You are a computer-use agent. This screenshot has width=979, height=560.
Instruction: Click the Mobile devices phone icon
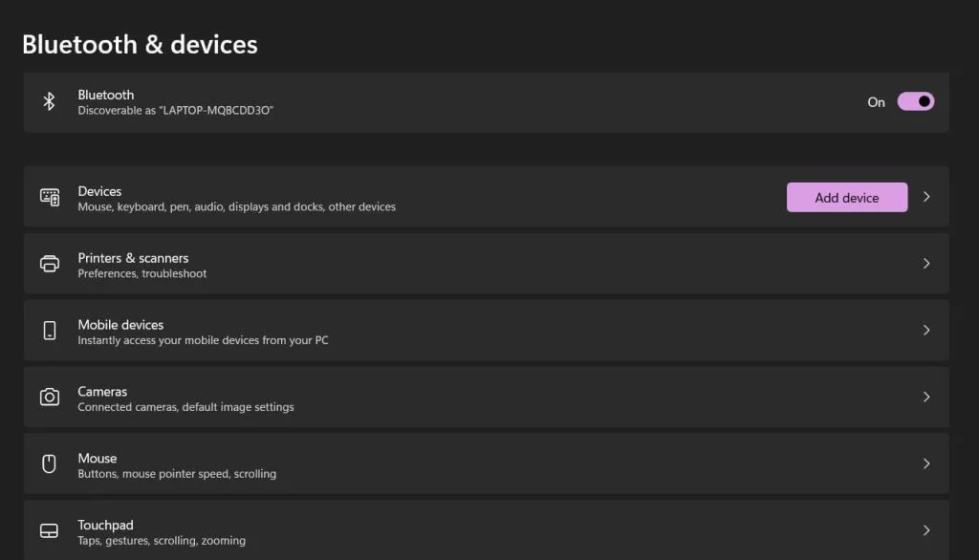pyautogui.click(x=49, y=330)
